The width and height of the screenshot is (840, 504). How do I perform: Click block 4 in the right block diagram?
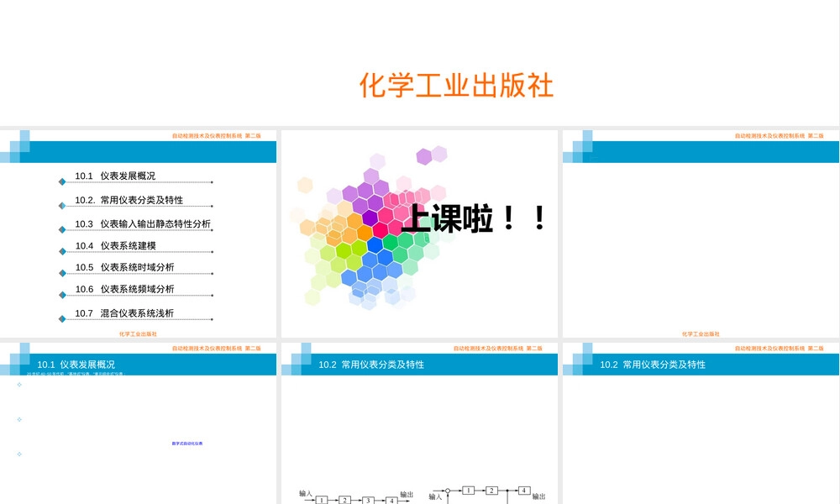pyautogui.click(x=524, y=490)
